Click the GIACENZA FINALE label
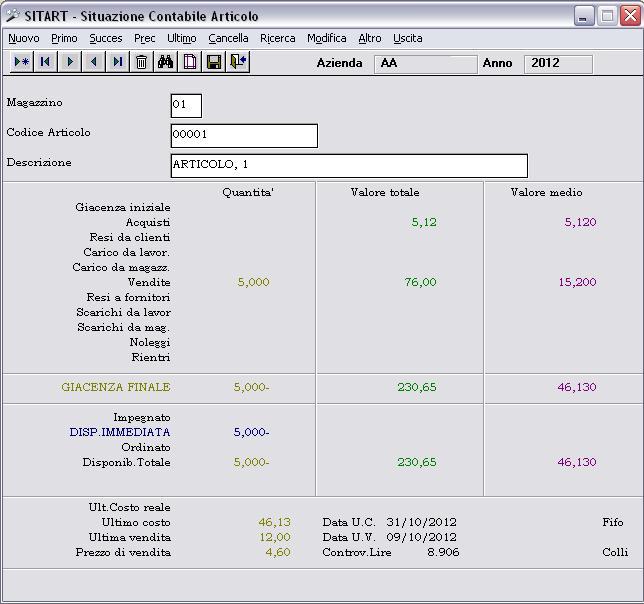The width and height of the screenshot is (644, 604). tap(116, 387)
